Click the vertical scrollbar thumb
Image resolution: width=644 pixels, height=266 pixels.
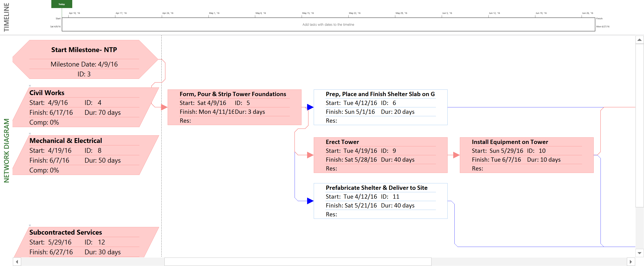640,125
